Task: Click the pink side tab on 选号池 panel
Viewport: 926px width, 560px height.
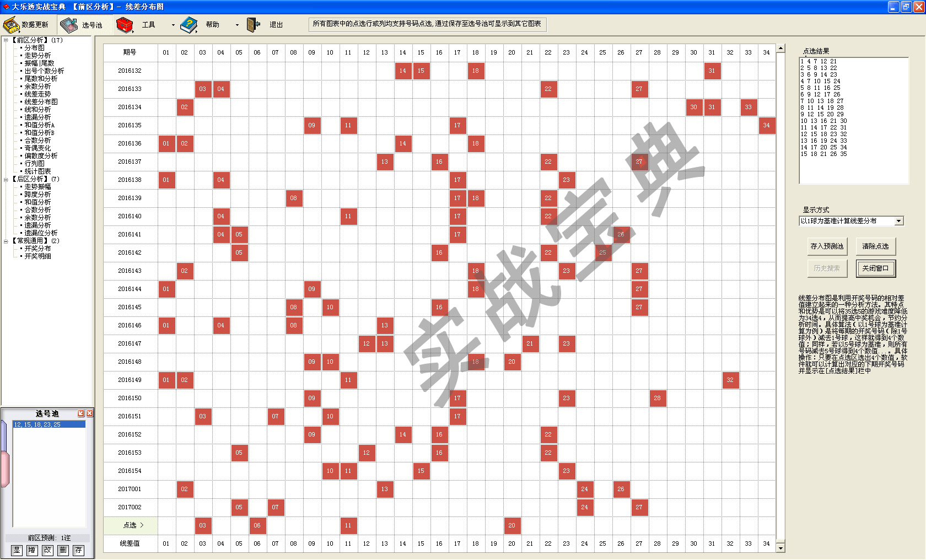Action: pos(4,469)
